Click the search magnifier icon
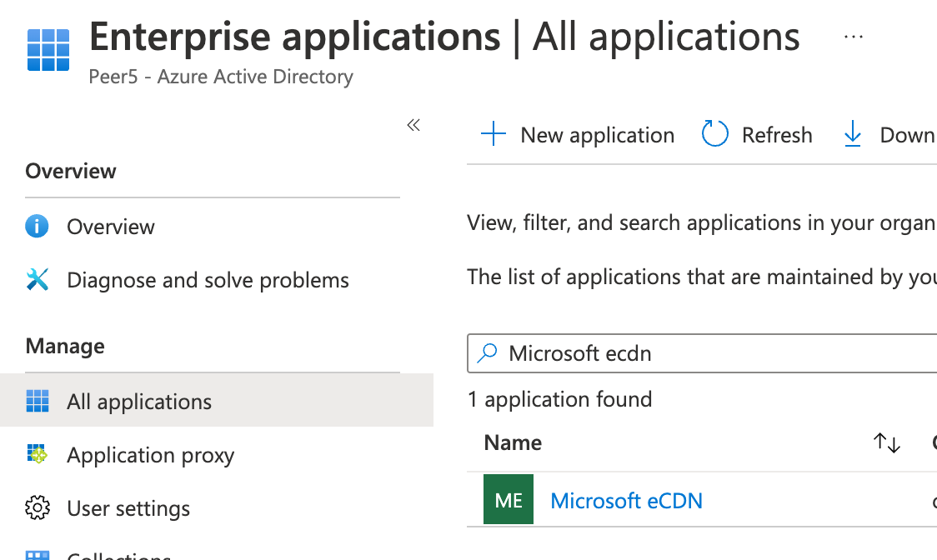The width and height of the screenshot is (937, 560). (x=487, y=353)
